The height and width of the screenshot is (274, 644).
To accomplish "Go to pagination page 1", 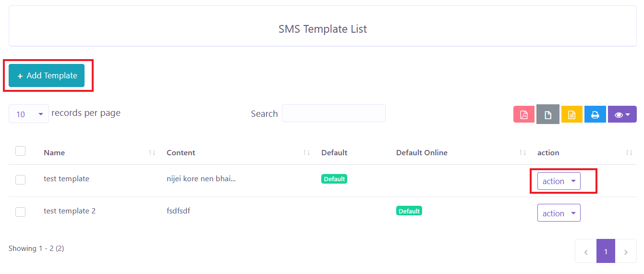I will click(x=606, y=251).
